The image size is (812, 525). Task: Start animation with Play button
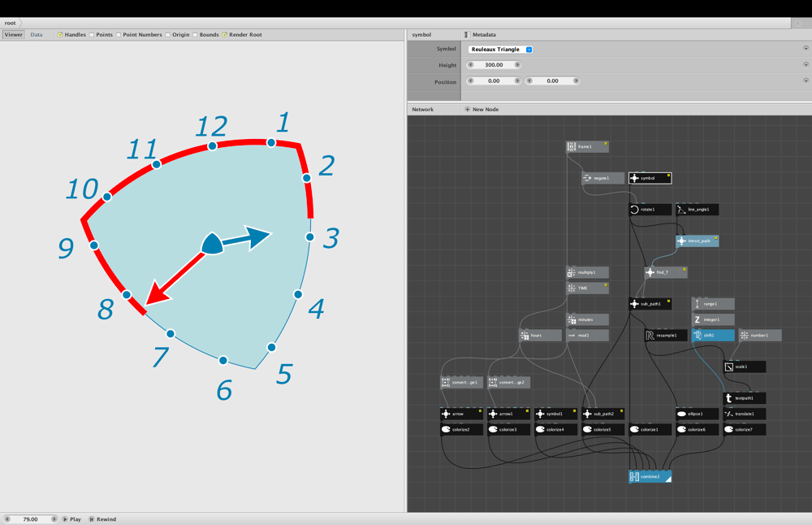(72, 518)
